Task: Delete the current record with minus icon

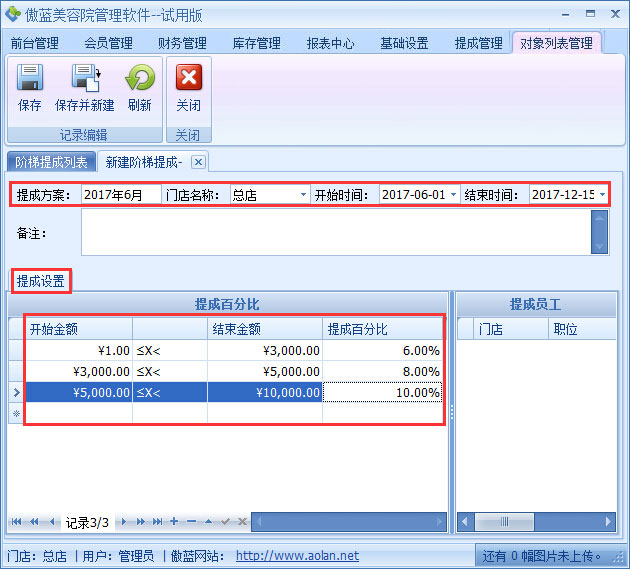Action: (x=191, y=522)
